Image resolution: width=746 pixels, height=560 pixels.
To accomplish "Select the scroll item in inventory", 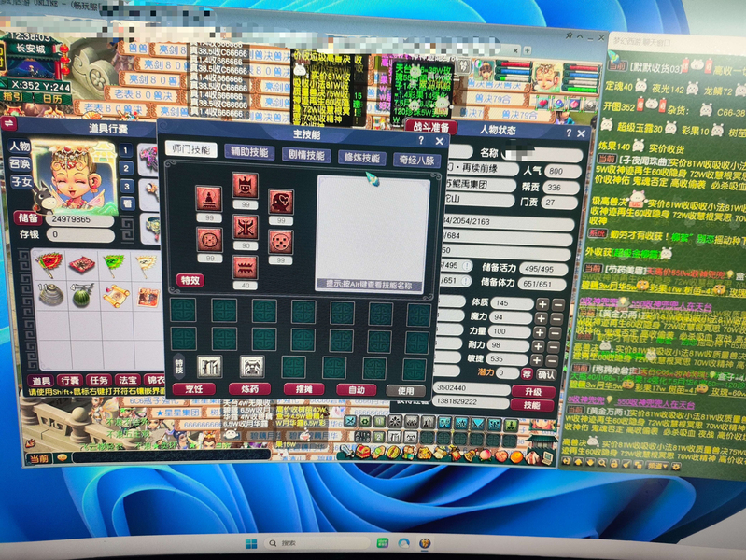I will coord(115,296).
